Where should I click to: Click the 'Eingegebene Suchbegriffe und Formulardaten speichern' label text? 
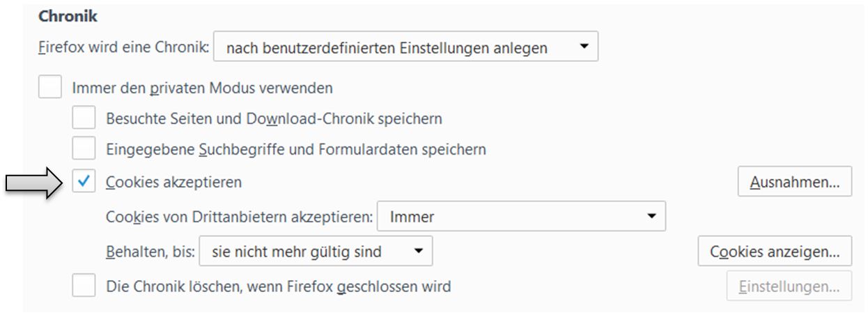(295, 149)
